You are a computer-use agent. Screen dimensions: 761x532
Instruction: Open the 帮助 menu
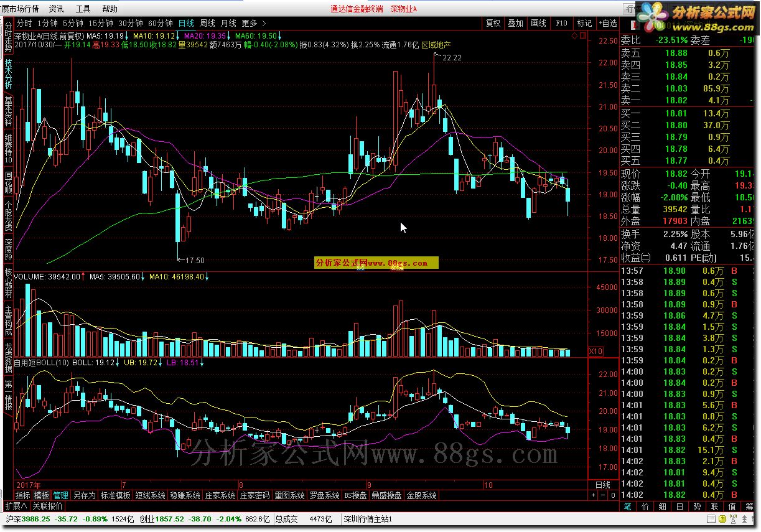pos(110,9)
